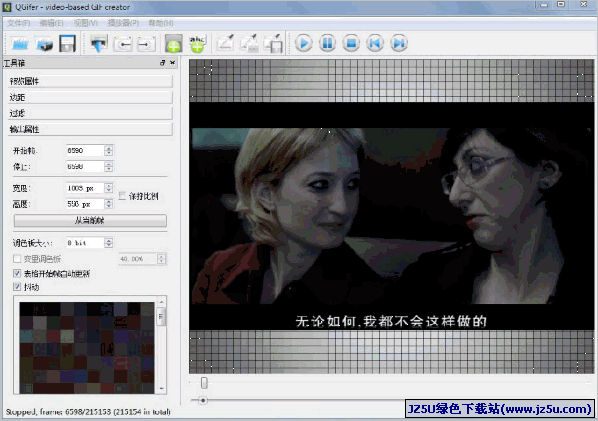
Task: Click the 高度 height stepper arrows
Action: (109, 204)
